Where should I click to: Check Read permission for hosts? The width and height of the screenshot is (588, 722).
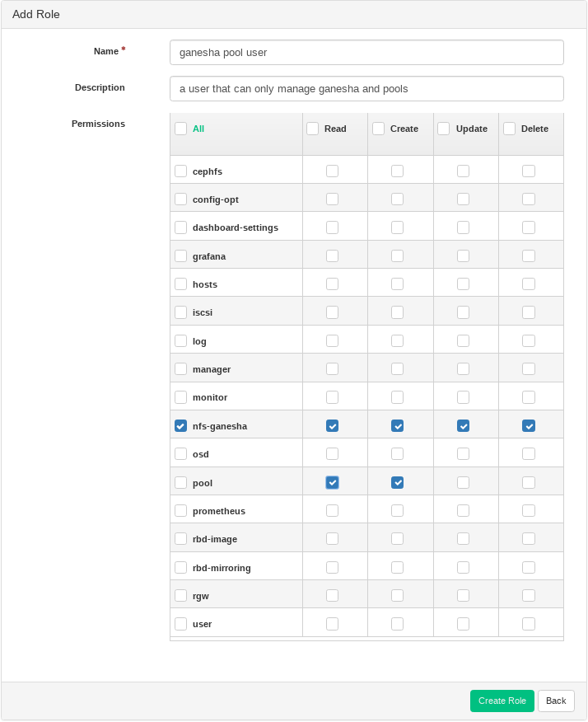[x=332, y=284]
